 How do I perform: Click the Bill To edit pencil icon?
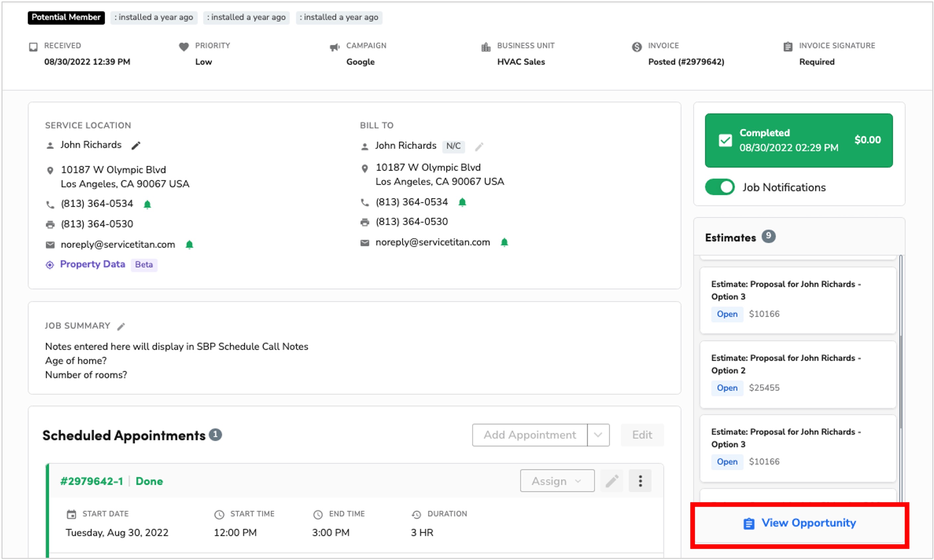[479, 146]
